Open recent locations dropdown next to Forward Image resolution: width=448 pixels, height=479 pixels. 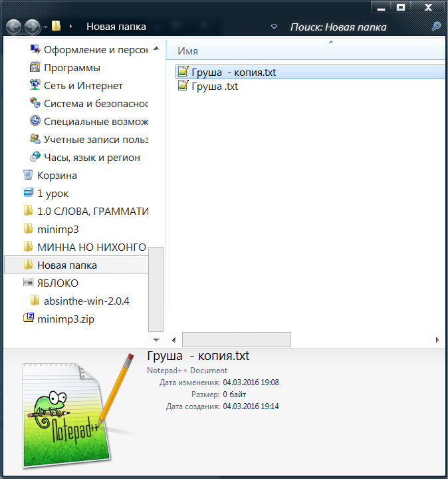(45, 27)
